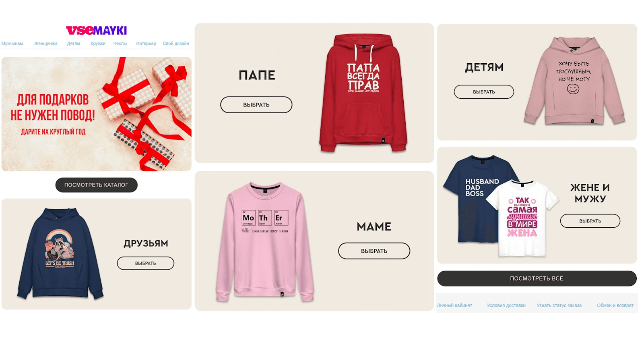Click the VseMayki logo
This screenshot has height=343, width=644.
pyautogui.click(x=97, y=30)
